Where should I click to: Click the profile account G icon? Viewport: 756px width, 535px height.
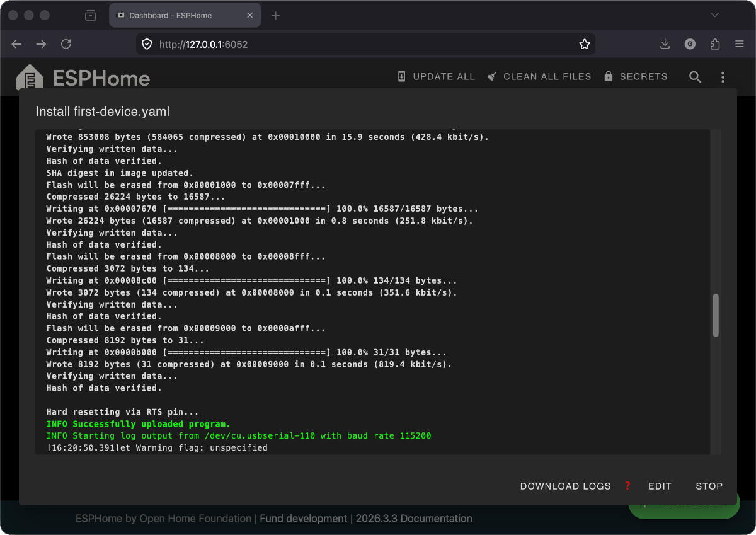click(x=690, y=44)
